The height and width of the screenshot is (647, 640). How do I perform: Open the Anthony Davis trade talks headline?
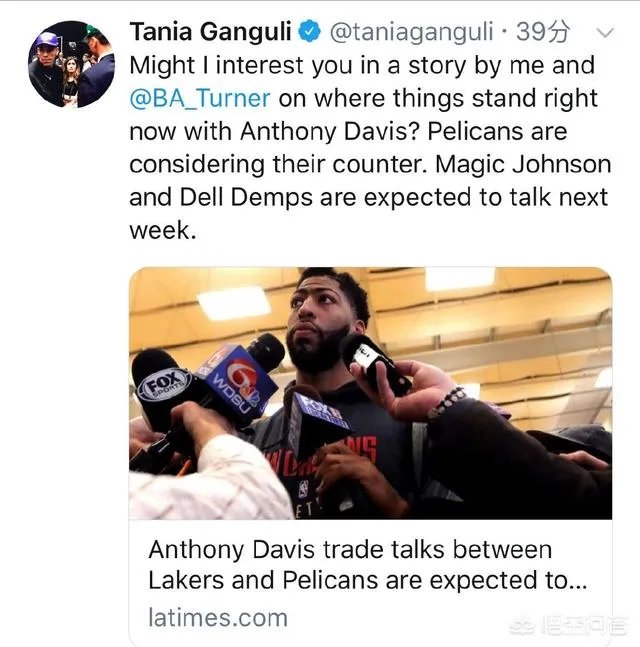(367, 564)
